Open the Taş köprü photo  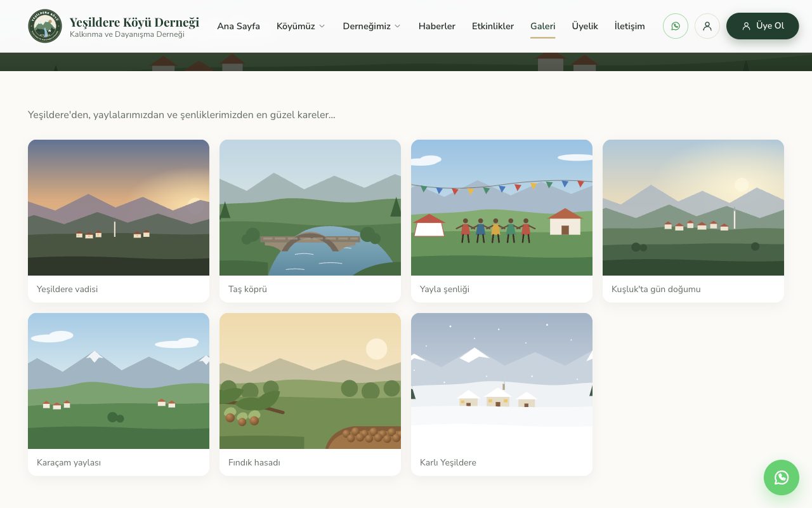pyautogui.click(x=310, y=208)
